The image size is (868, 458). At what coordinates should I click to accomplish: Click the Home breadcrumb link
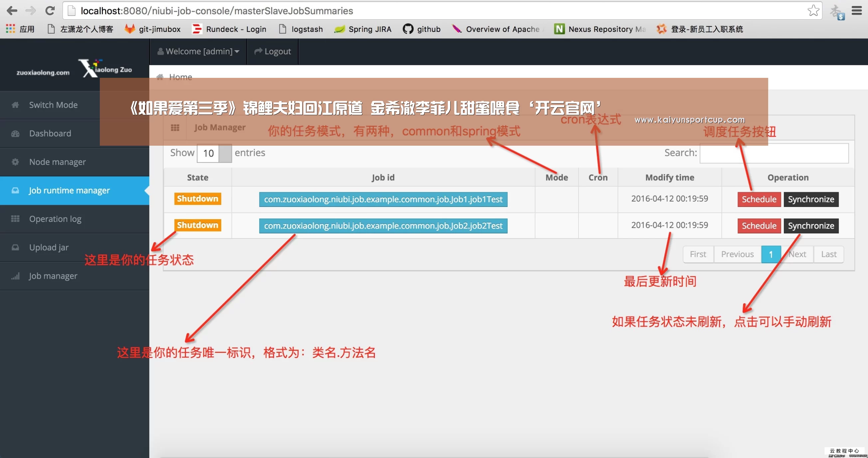(180, 77)
